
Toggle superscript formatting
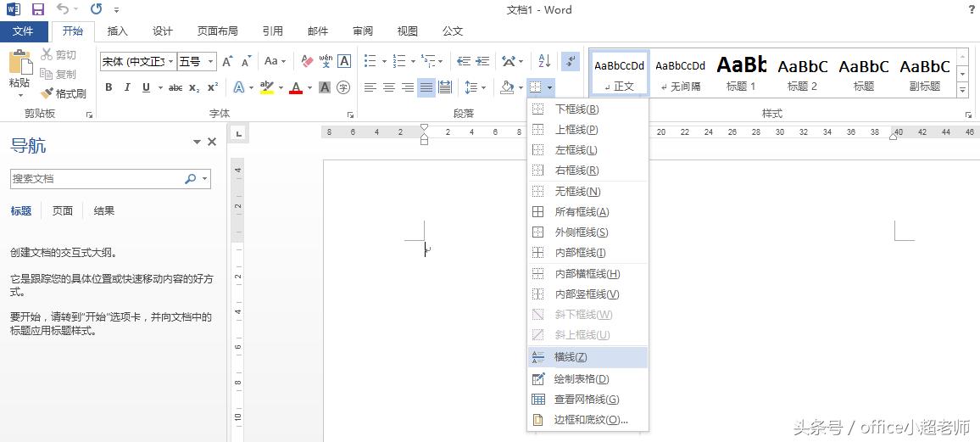coord(213,87)
